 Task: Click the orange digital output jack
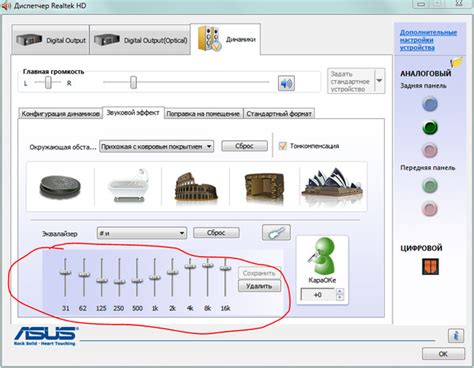(430, 266)
